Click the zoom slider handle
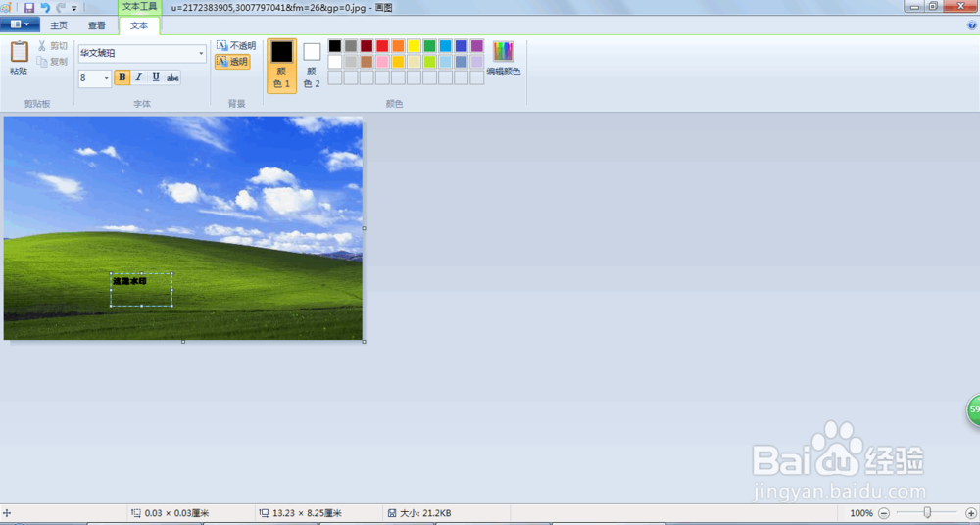 click(x=927, y=513)
